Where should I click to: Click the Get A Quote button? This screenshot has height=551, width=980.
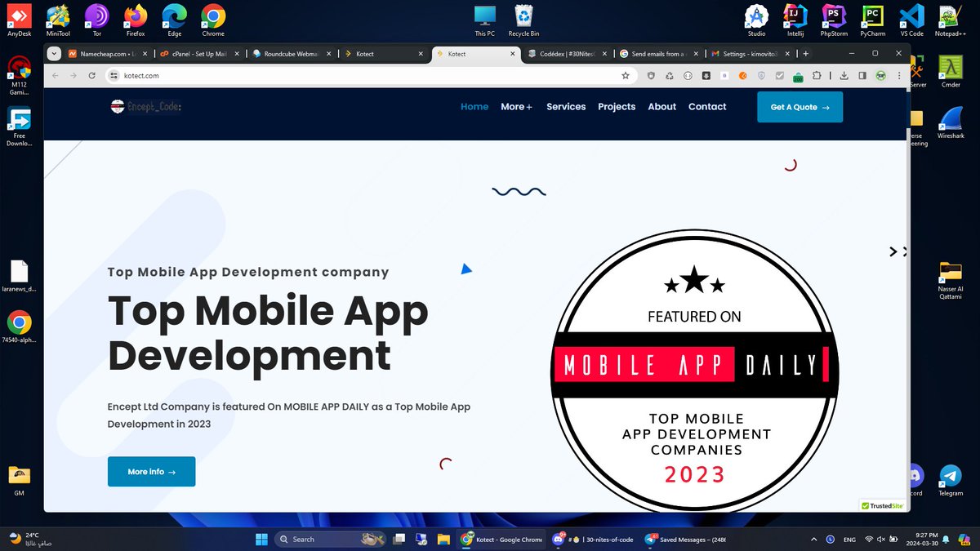pyautogui.click(x=800, y=107)
